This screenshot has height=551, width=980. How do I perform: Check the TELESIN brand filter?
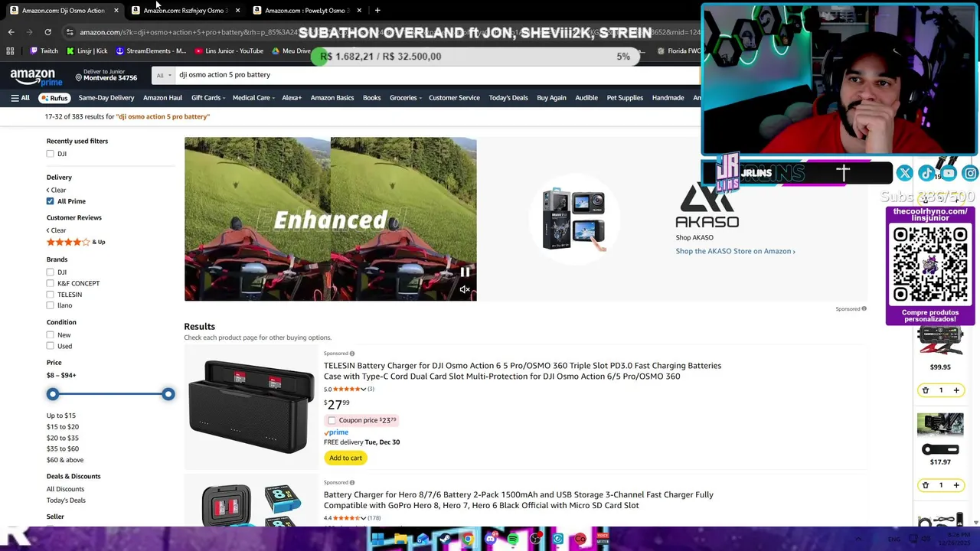pyautogui.click(x=50, y=295)
